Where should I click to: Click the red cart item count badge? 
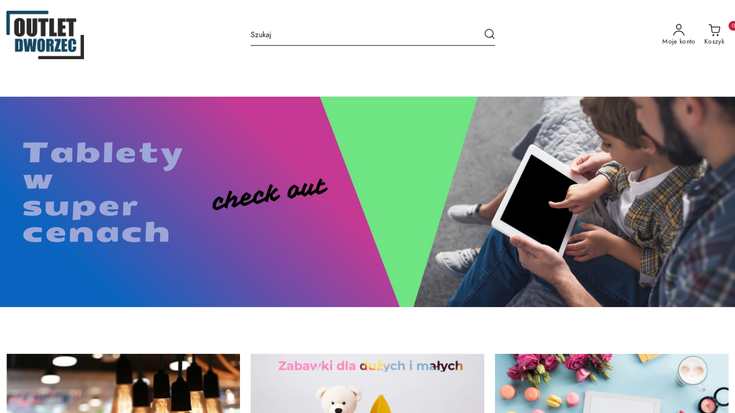click(x=732, y=26)
